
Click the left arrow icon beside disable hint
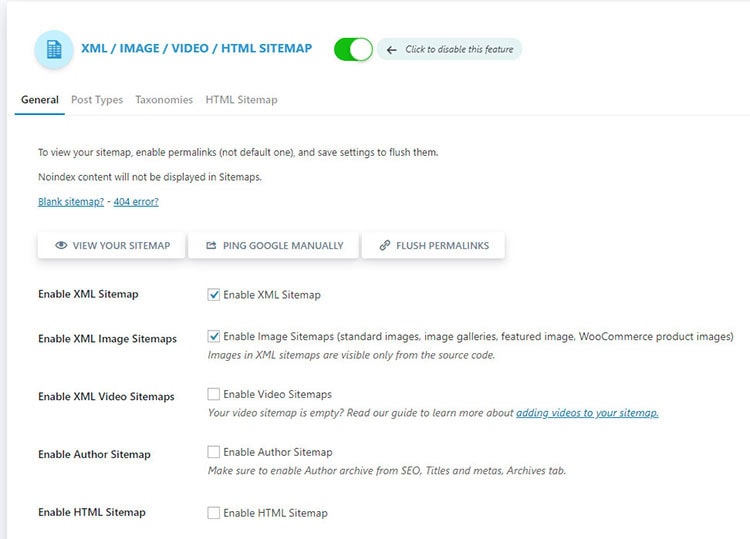point(391,50)
